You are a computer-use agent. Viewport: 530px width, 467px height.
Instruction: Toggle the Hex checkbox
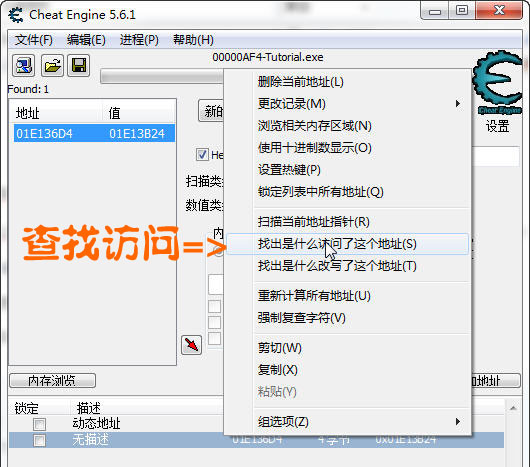point(202,155)
